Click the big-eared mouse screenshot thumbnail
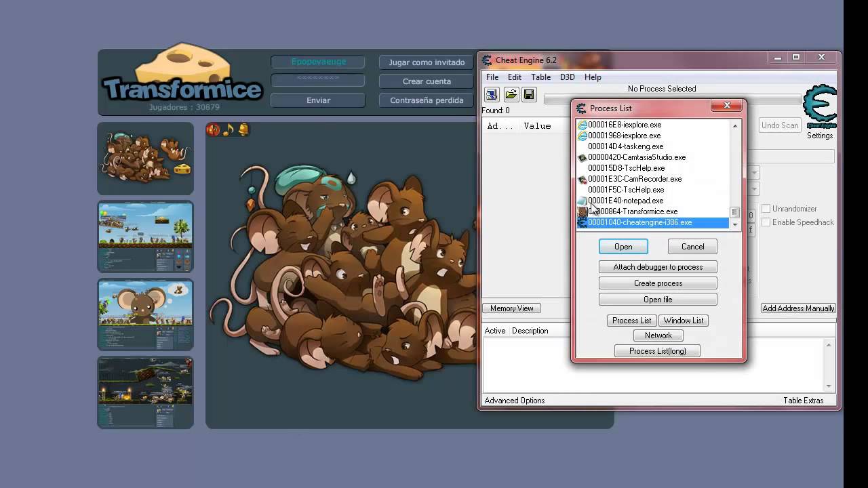 145,314
